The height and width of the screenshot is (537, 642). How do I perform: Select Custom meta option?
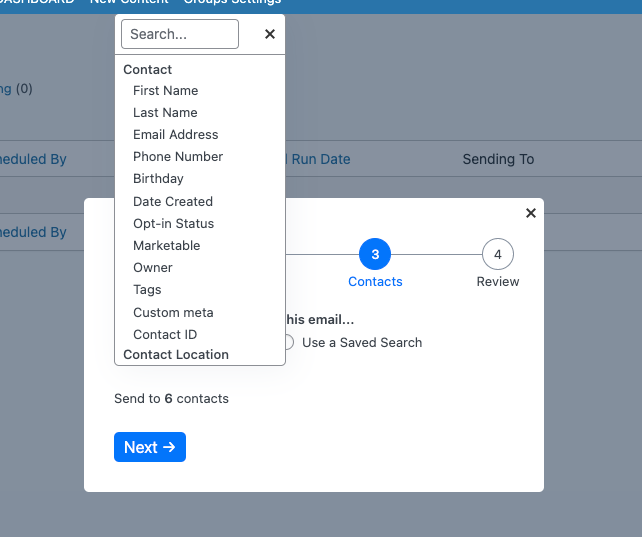[x=173, y=313]
